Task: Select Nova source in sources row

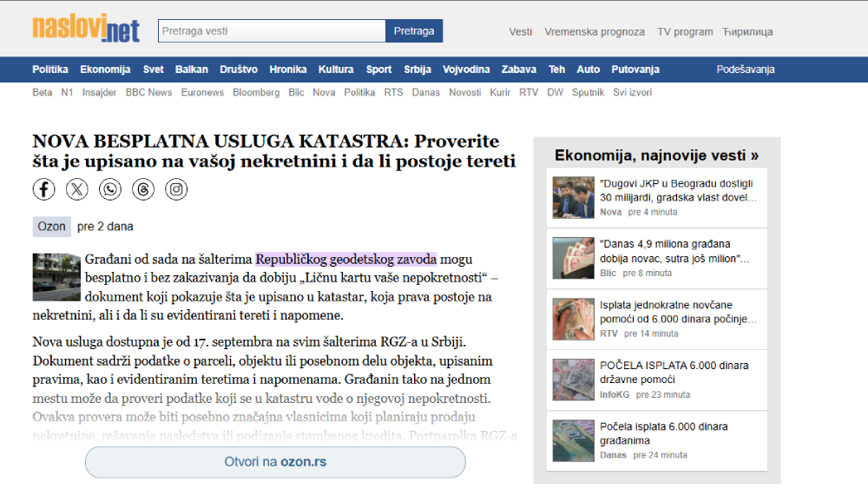Action: pyautogui.click(x=324, y=92)
